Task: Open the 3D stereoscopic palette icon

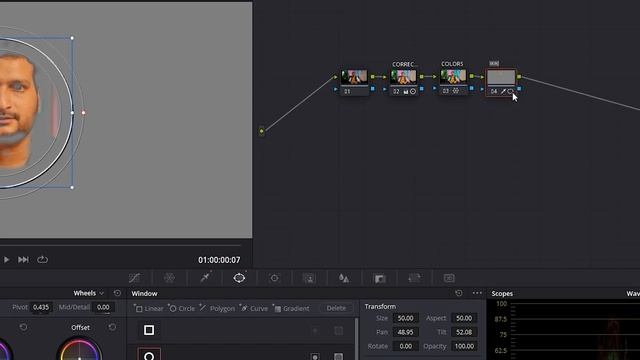Action: pos(449,278)
